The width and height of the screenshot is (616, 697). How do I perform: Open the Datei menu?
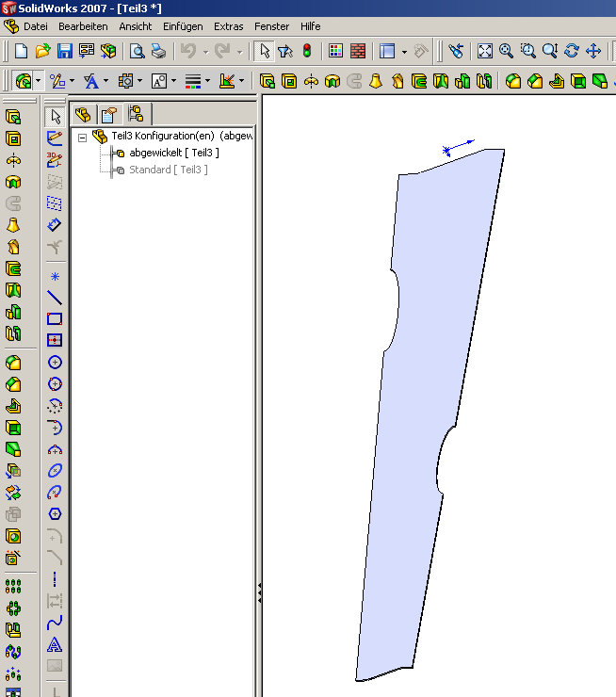tap(36, 26)
